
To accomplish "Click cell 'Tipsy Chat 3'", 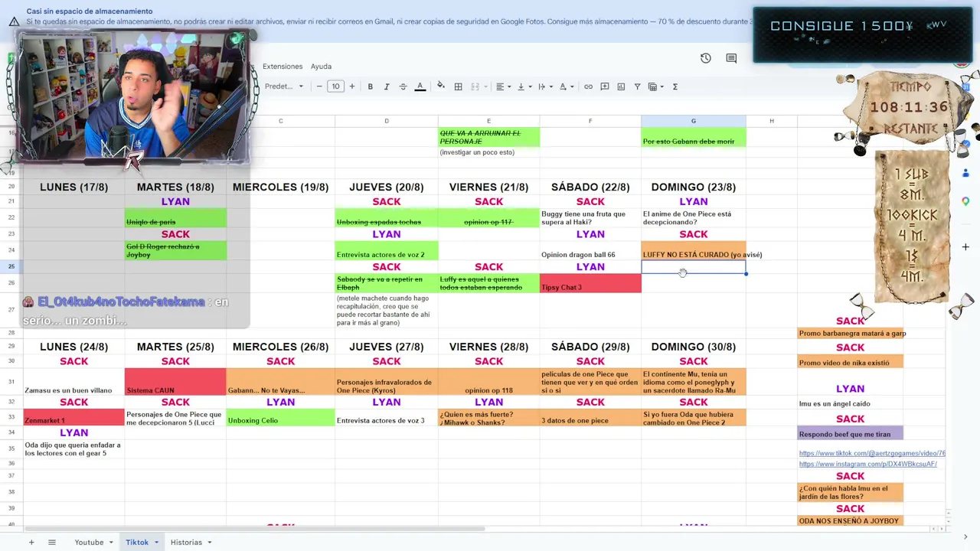I will 590,283.
